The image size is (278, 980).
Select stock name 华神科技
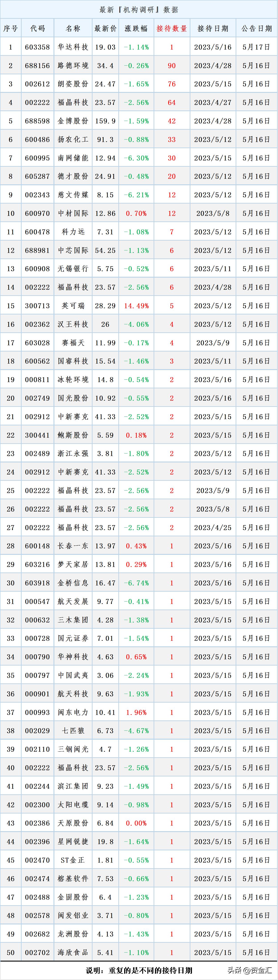point(73,657)
